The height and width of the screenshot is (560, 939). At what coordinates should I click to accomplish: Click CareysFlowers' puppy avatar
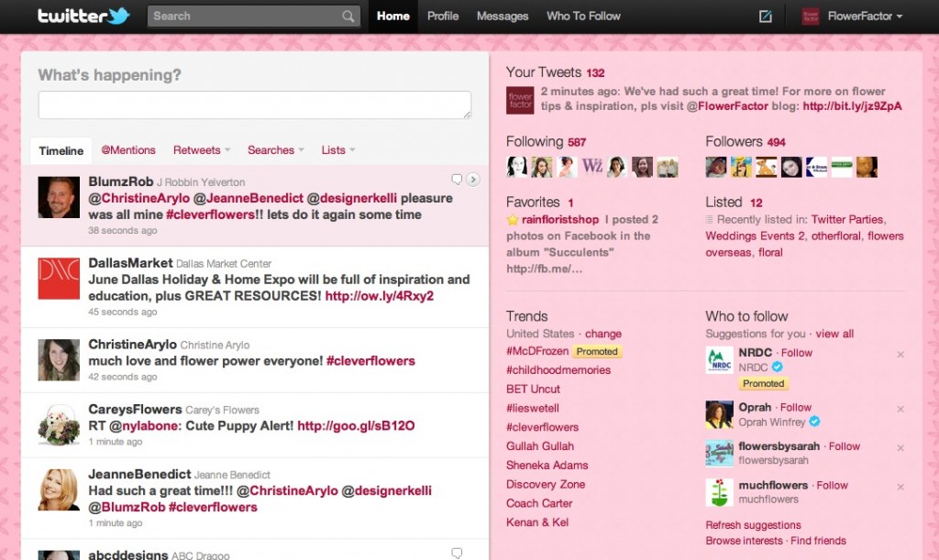click(x=59, y=424)
